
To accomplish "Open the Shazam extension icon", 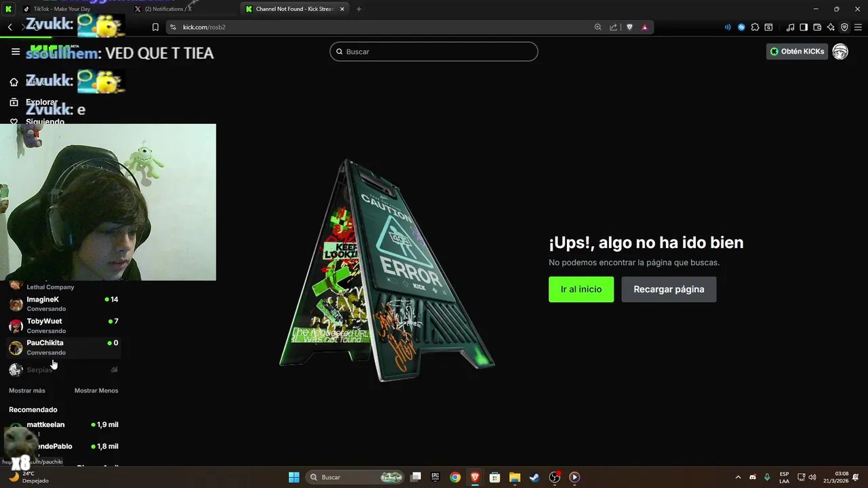I will point(741,27).
